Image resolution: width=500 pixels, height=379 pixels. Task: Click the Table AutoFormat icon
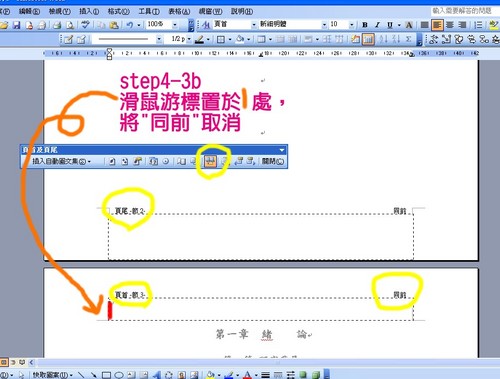[x=355, y=39]
